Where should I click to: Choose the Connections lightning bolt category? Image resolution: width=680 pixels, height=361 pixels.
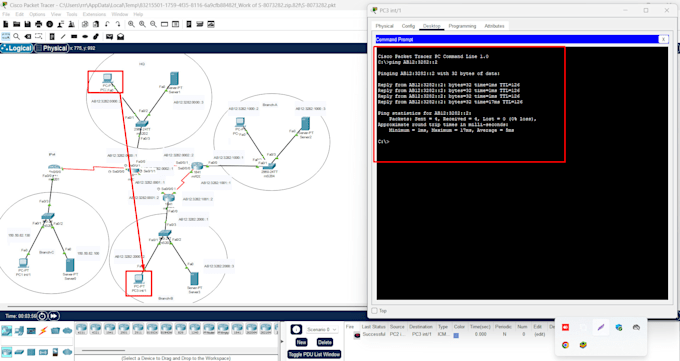coord(43,331)
